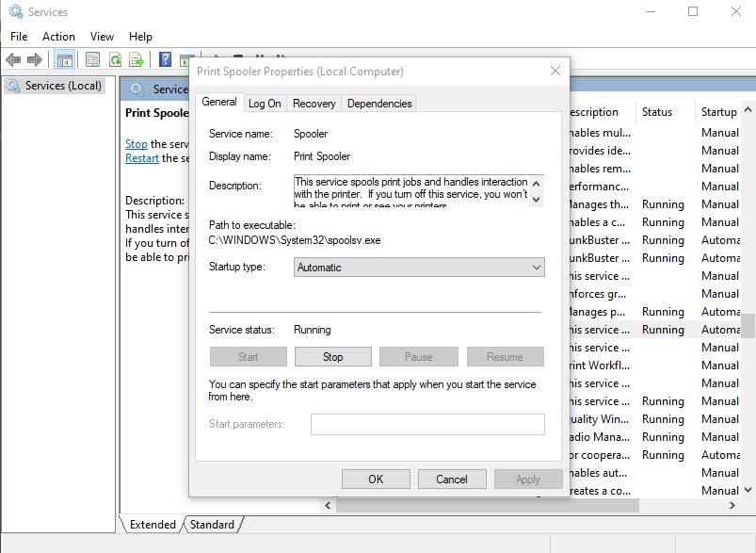756x553 pixels.
Task: Open the View menu
Action: (102, 37)
